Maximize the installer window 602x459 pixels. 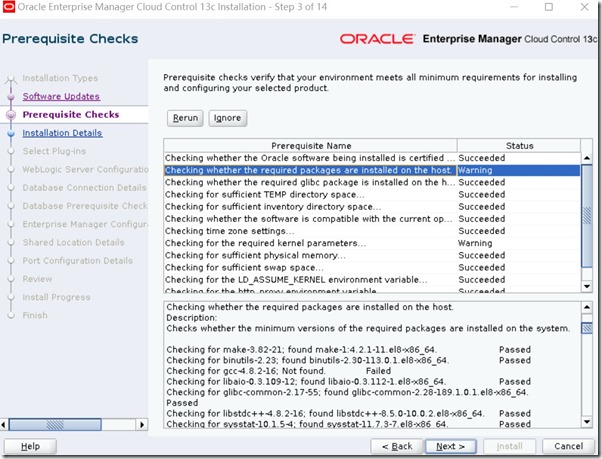(549, 7)
